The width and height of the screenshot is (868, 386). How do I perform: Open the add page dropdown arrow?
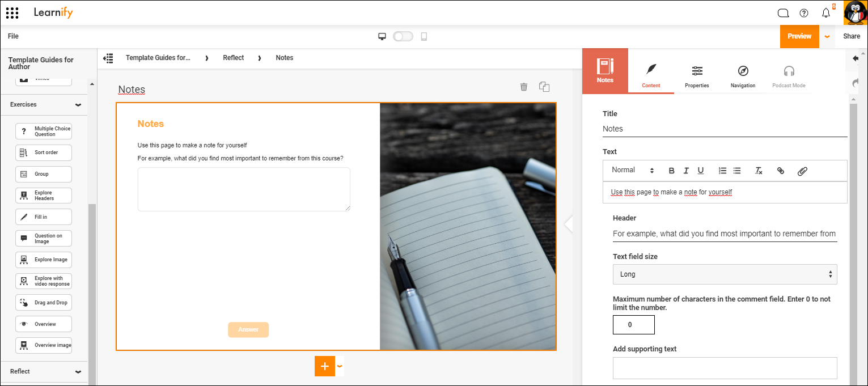point(340,366)
